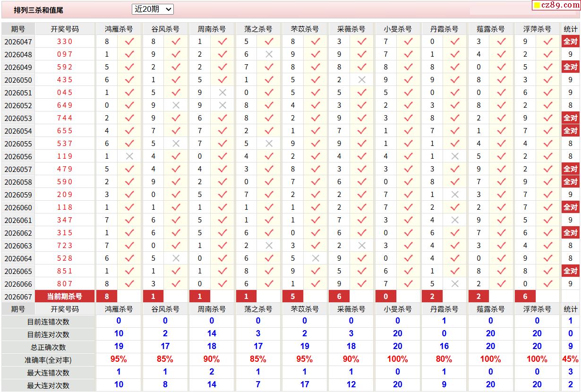Viewport: 581px width, 392px height.
Task: Click winning number 330 in row 2026047
Action: (65, 42)
